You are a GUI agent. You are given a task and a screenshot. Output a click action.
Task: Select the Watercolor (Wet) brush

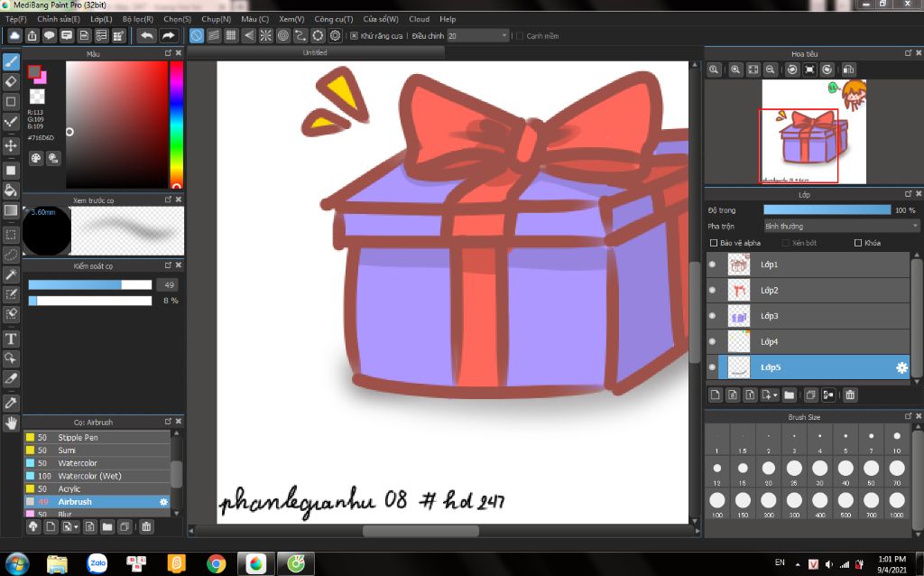(x=97, y=476)
